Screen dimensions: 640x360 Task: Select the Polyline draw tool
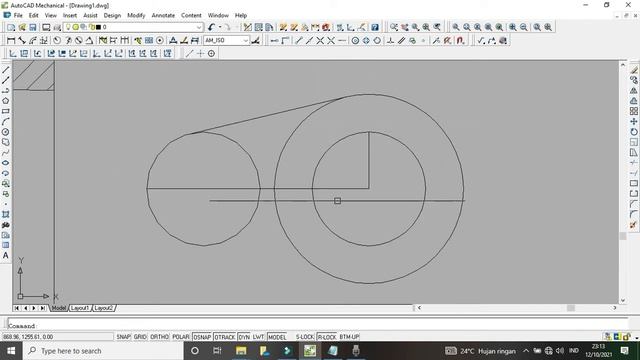(x=6, y=91)
